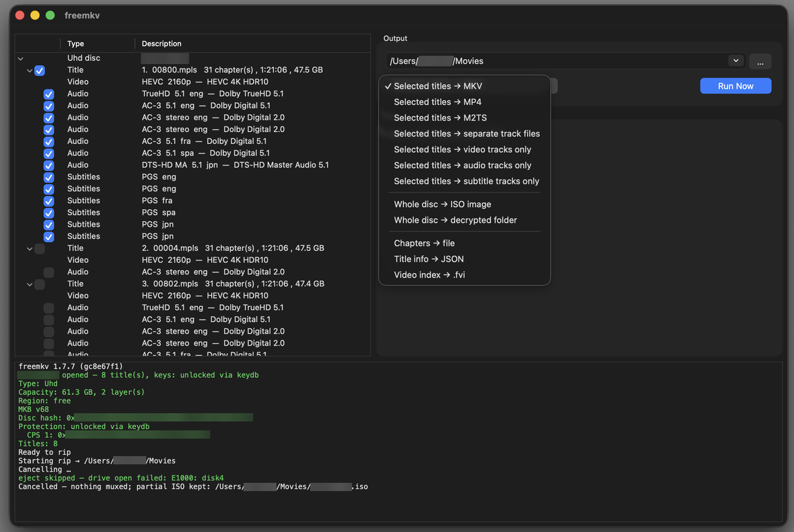Collapse Title 2 00004.mpls row
The width and height of the screenshot is (794, 532).
30,249
